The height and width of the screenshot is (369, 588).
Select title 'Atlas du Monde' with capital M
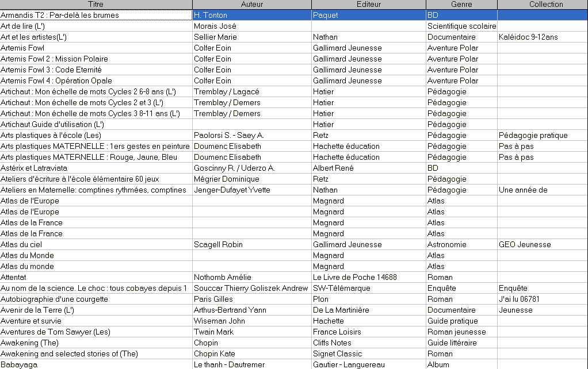27,256
